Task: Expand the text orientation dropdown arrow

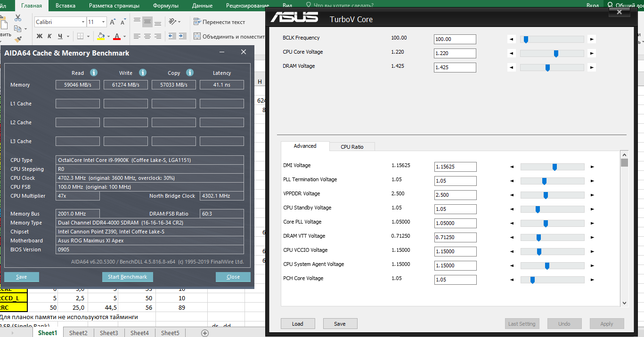Action: pos(179,22)
